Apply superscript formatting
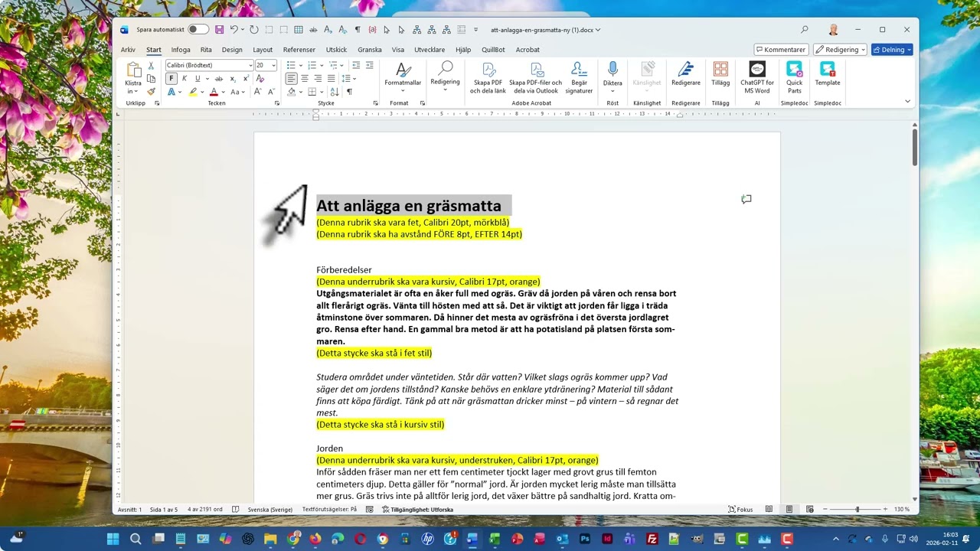 [245, 78]
